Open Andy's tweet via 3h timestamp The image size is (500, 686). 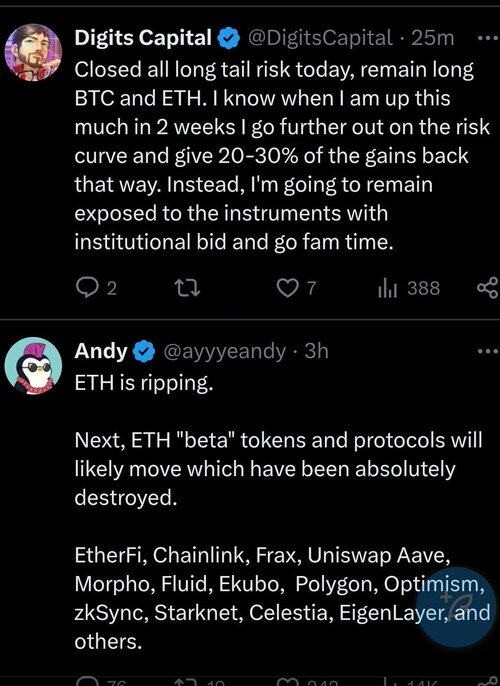coord(316,351)
